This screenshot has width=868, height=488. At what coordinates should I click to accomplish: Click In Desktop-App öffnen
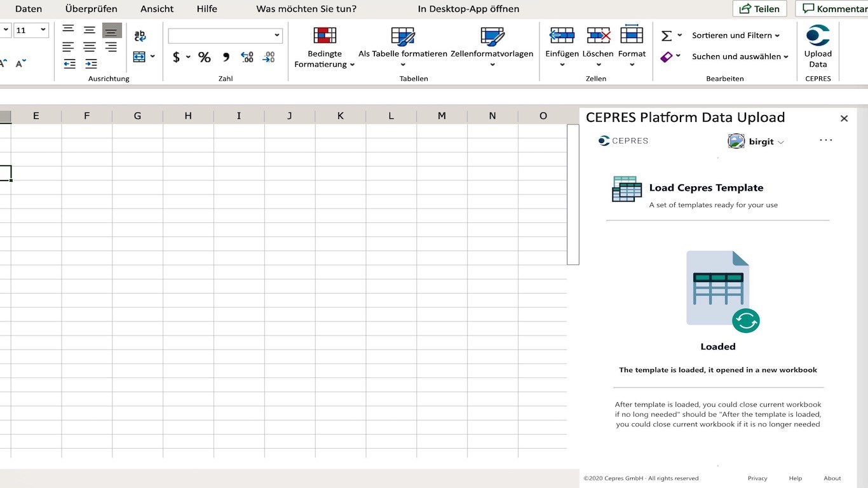tap(468, 9)
